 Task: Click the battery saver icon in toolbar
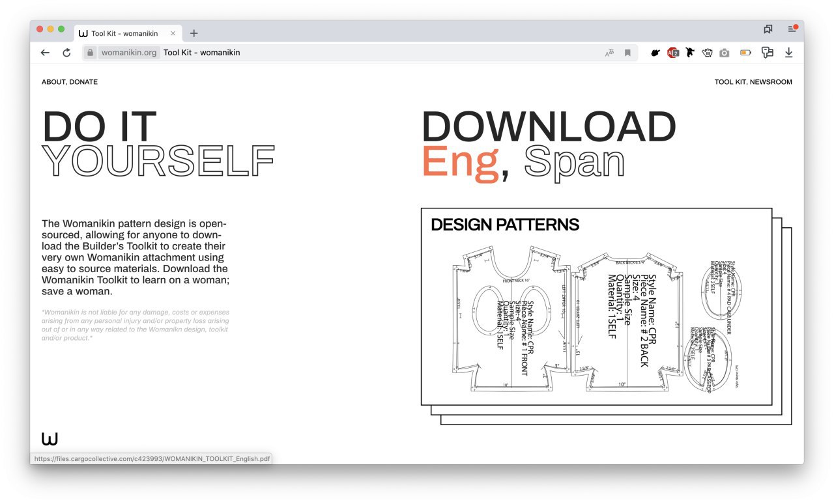[745, 53]
